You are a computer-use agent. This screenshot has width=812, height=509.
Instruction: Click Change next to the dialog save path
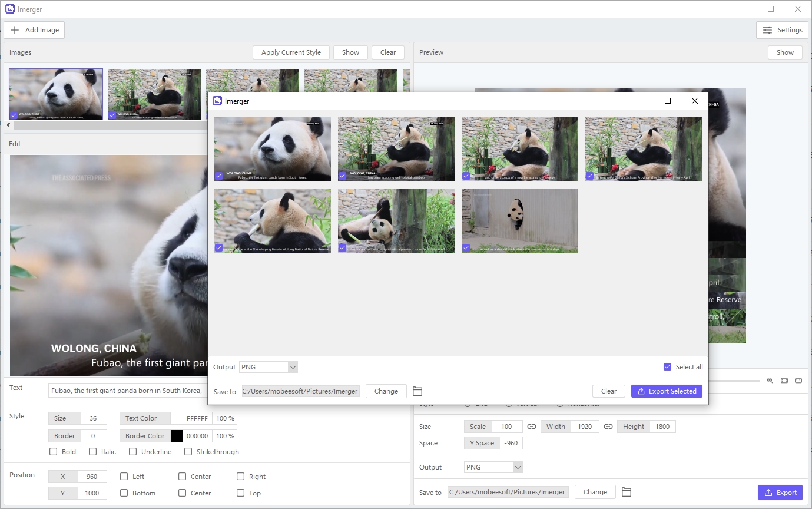[386, 391]
